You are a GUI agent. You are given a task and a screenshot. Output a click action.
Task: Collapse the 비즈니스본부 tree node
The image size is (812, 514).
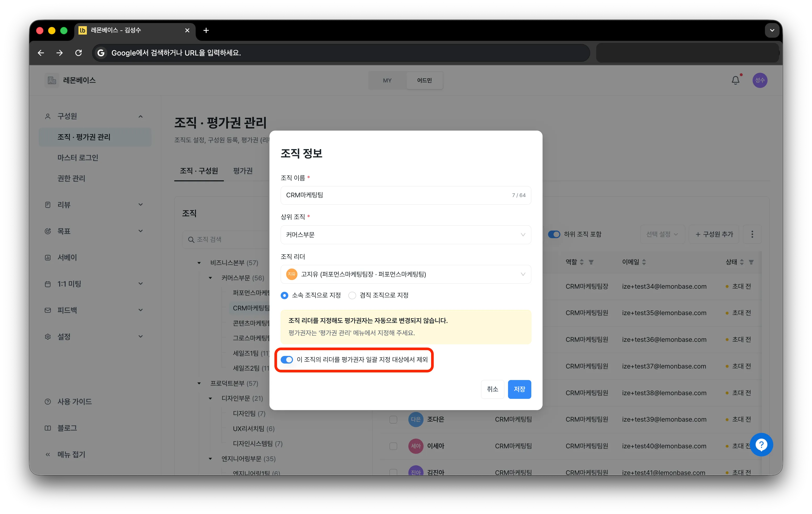(x=199, y=263)
